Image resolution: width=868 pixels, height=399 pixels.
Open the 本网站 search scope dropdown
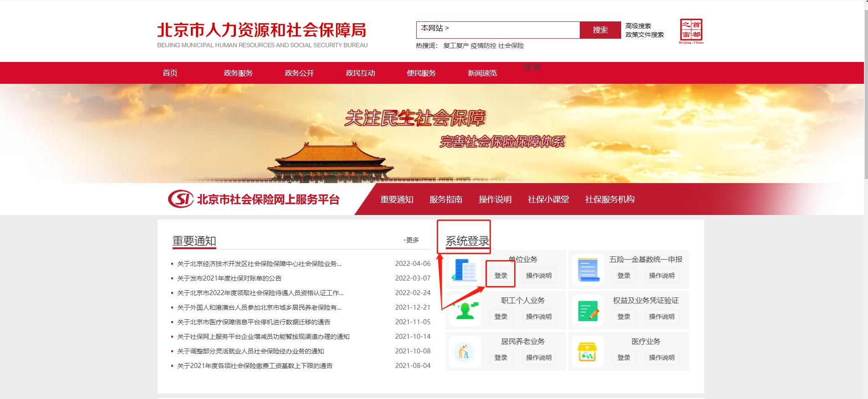click(x=435, y=28)
